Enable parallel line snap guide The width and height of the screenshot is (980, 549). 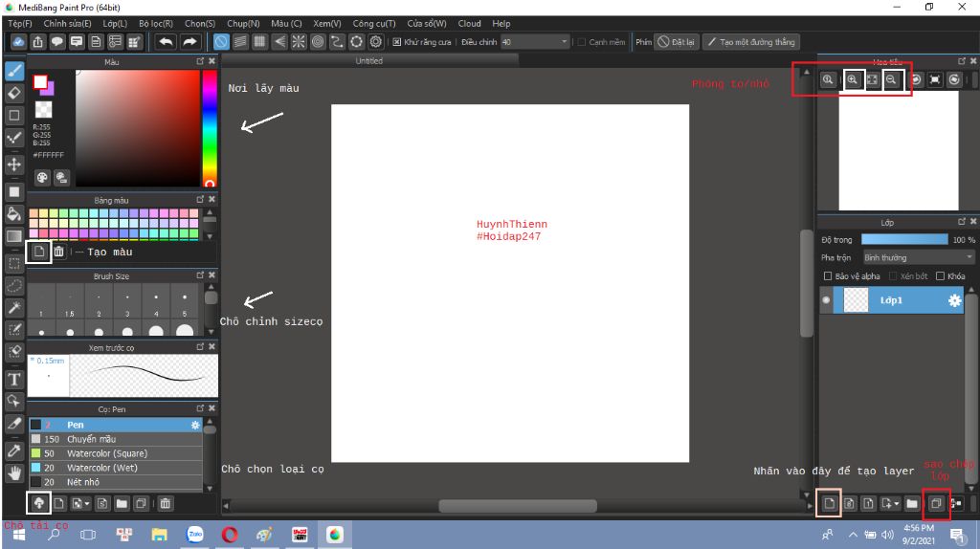(240, 42)
